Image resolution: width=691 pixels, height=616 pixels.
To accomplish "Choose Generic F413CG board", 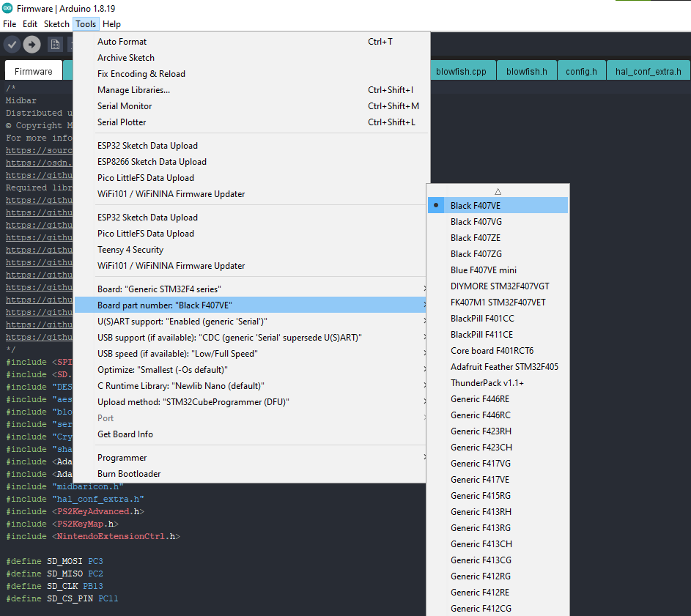I will pos(498,560).
